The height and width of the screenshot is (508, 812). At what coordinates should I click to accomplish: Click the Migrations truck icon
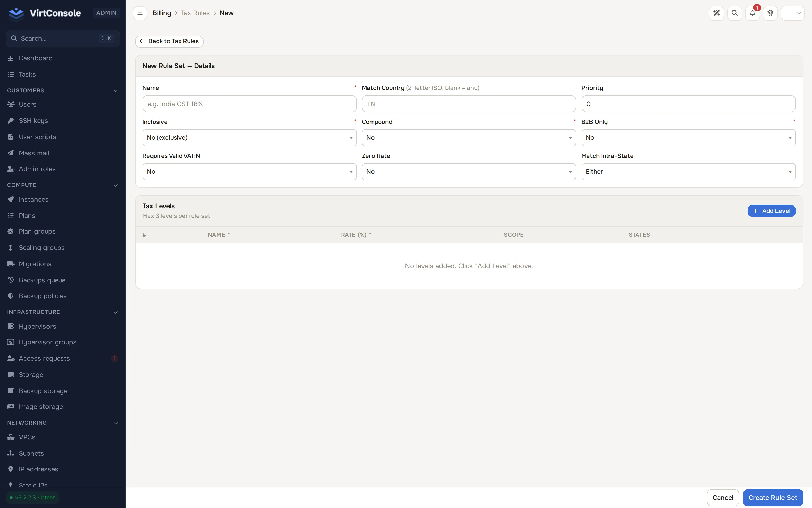click(11, 264)
